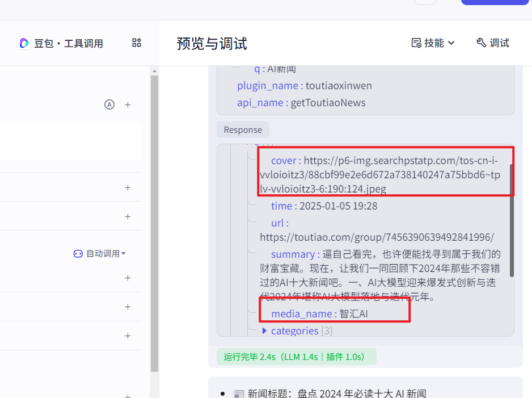The width and height of the screenshot is (532, 398).
Task: Select the Response tab label
Action: coord(243,129)
